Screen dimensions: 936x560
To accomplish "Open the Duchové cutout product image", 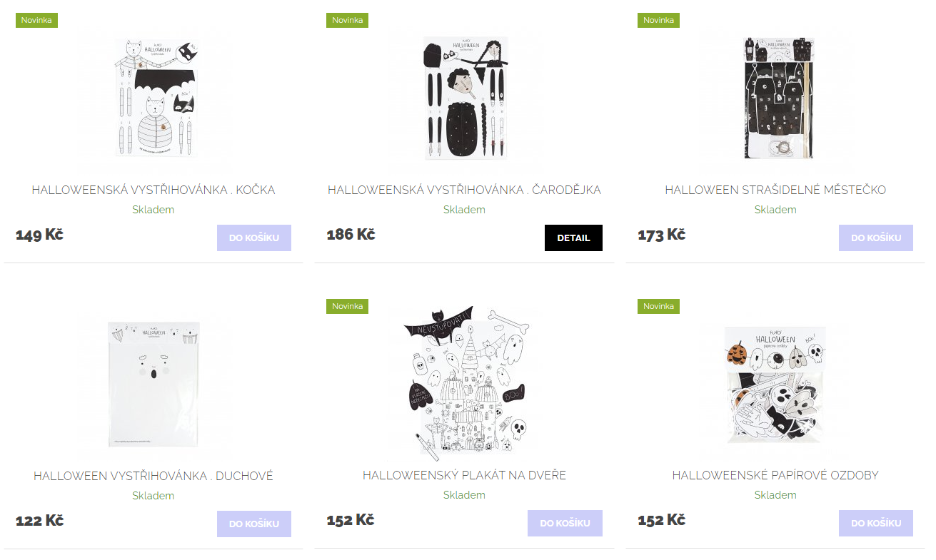I will pos(155,384).
